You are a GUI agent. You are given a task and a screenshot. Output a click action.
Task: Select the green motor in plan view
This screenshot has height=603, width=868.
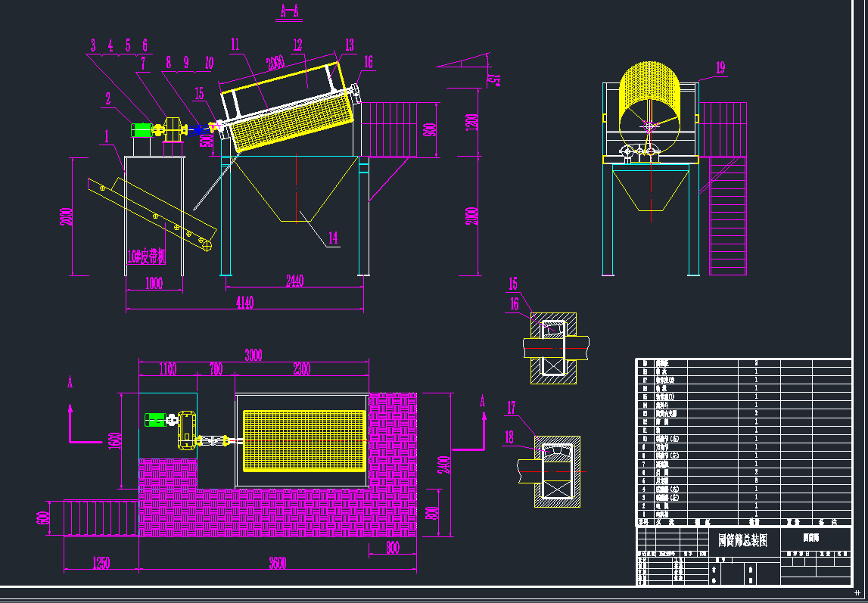pos(155,419)
